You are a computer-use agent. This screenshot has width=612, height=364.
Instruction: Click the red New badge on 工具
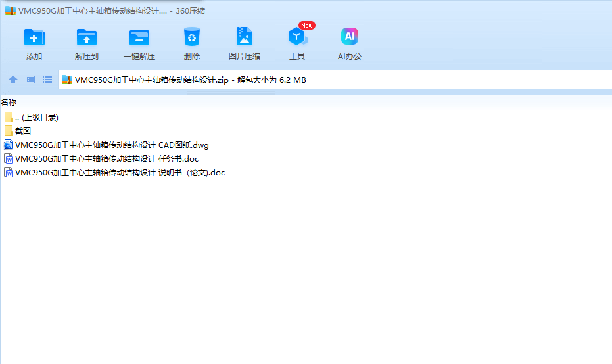coord(307,26)
